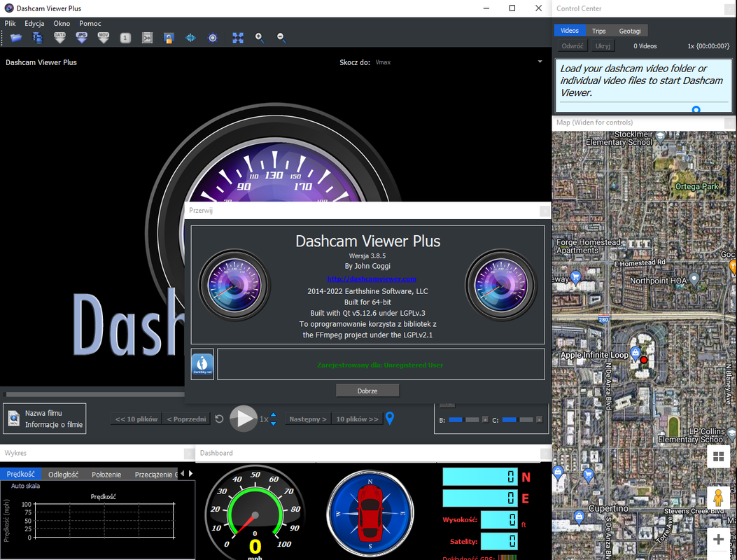Toggle the Auto skala option in graph
This screenshot has width=737, height=560.
click(x=25, y=486)
